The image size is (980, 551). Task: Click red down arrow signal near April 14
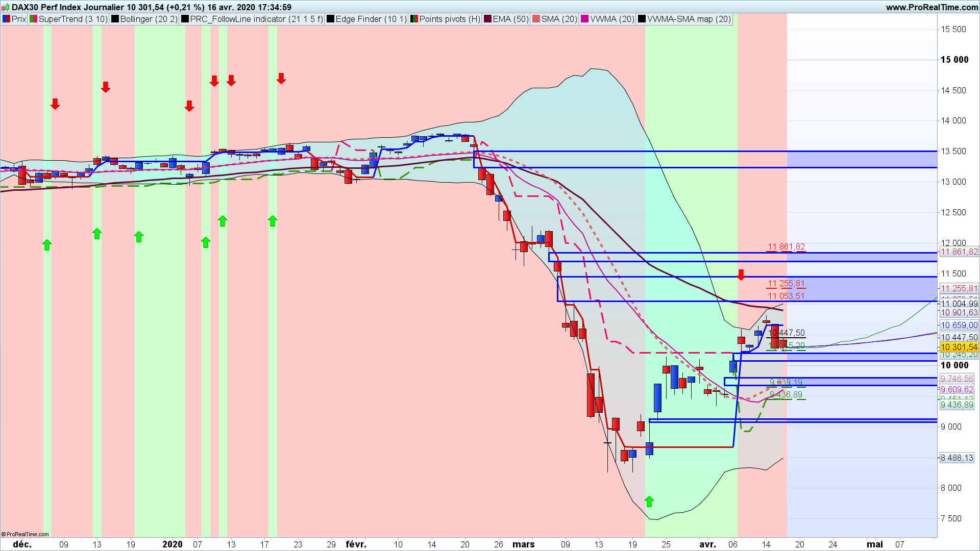(x=741, y=275)
